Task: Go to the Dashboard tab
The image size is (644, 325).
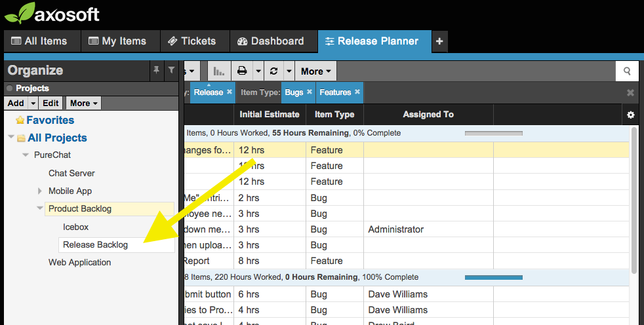Action: click(273, 41)
